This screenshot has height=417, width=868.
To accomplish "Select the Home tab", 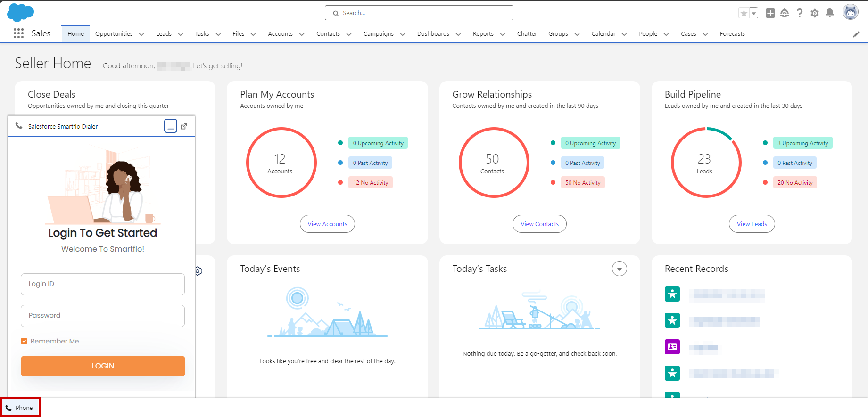I will click(75, 34).
